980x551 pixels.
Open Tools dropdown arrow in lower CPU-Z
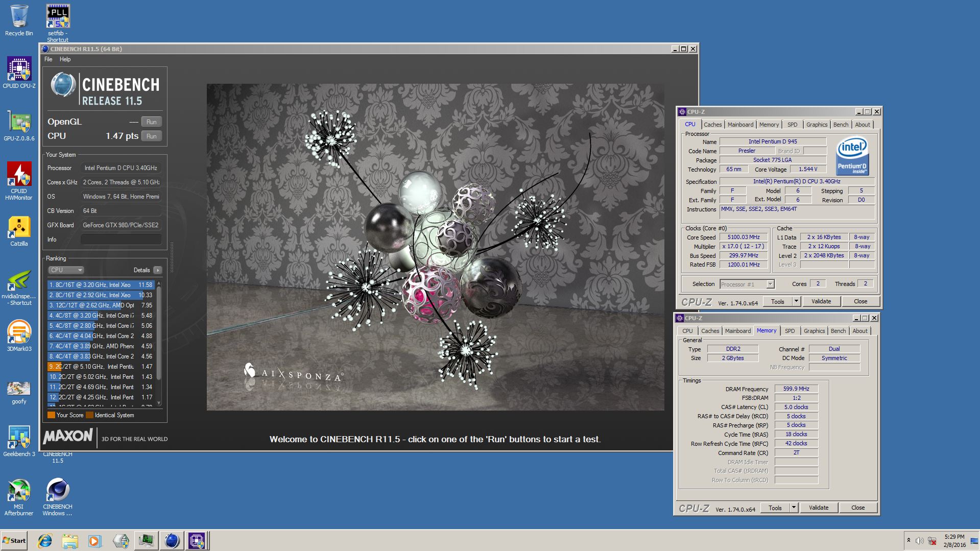pos(794,508)
